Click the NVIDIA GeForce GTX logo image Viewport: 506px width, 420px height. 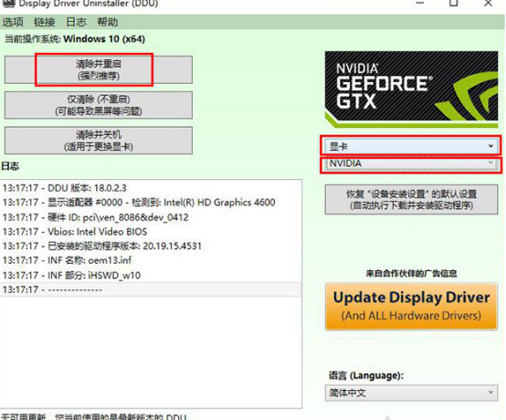tap(411, 89)
